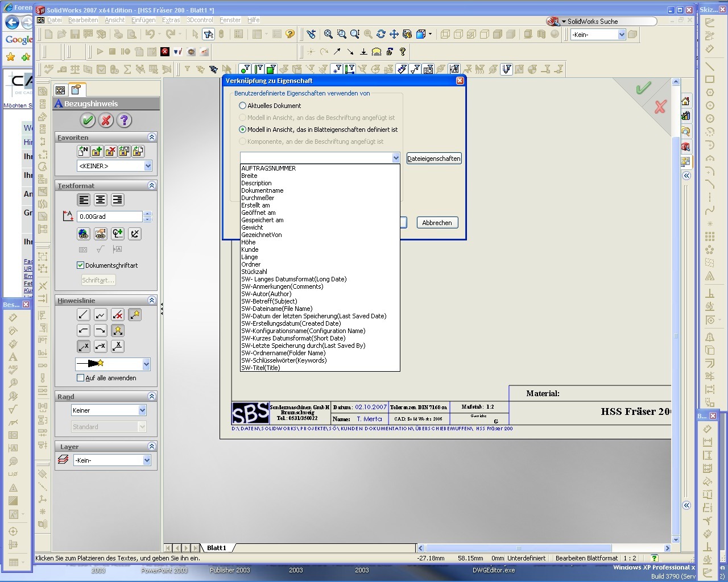Click the delete favorite folder icon
Image resolution: width=728 pixels, height=582 pixels.
pos(110,151)
